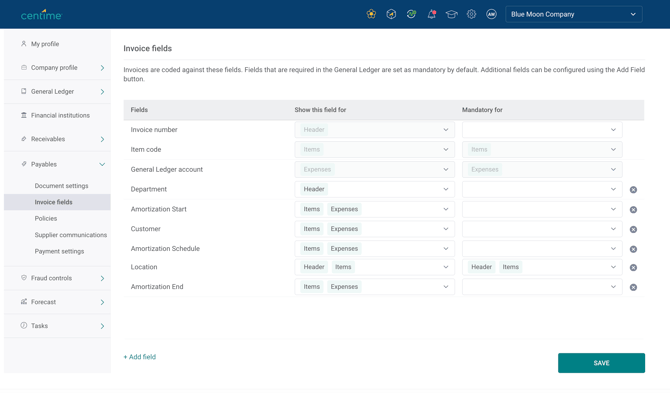Expand the Tasks chevron
The height and width of the screenshot is (393, 670).
click(x=102, y=326)
